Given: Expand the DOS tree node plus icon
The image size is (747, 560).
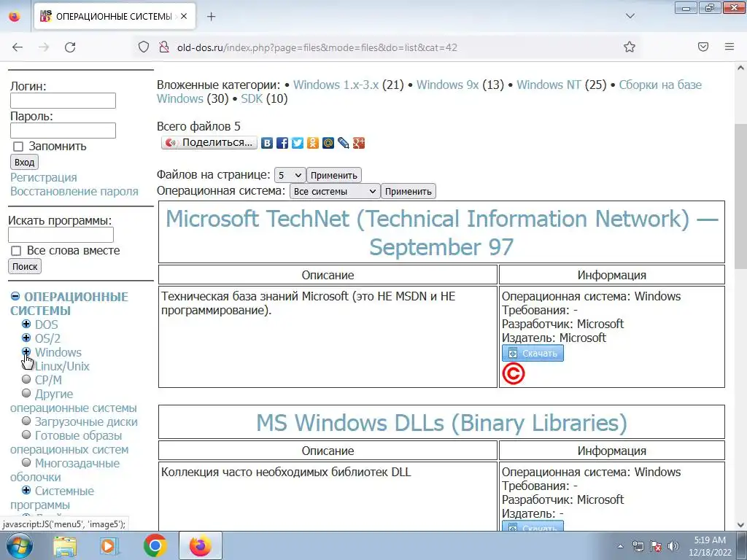Looking at the screenshot, I should (x=26, y=324).
